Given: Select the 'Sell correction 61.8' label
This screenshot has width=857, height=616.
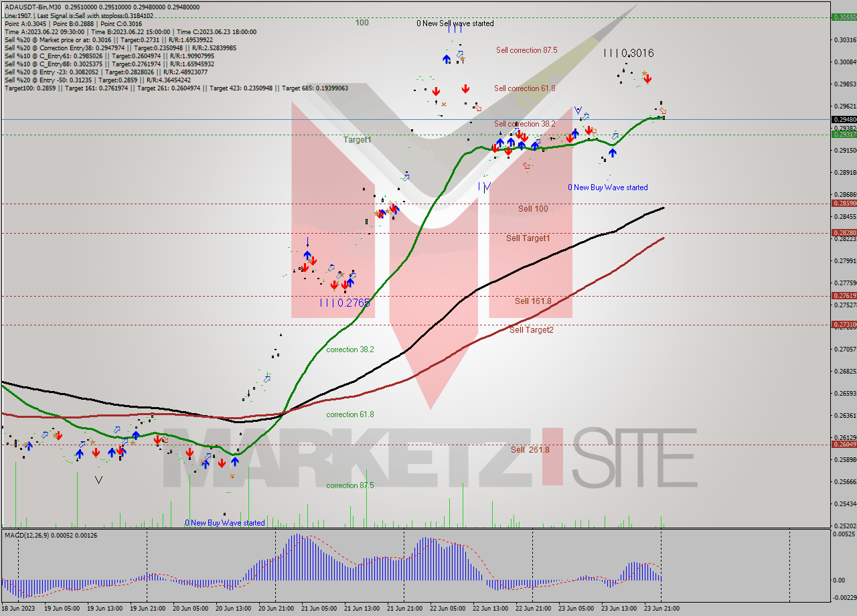Looking at the screenshot, I should (525, 88).
